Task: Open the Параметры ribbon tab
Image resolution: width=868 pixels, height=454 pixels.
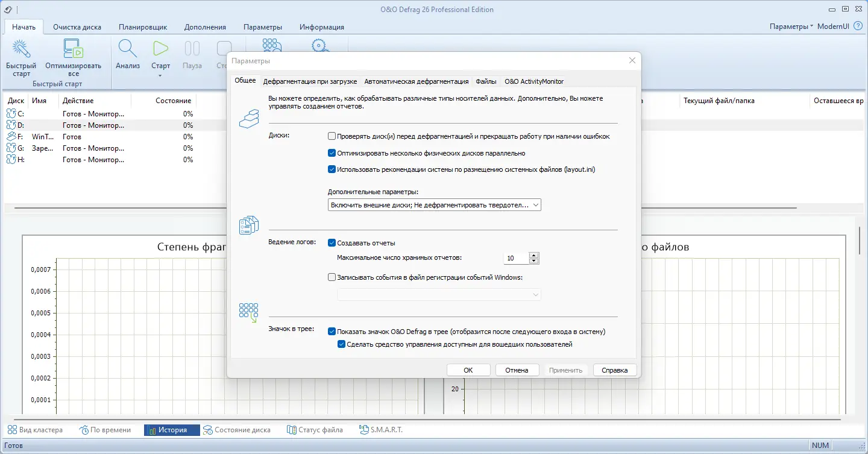Action: coord(263,27)
